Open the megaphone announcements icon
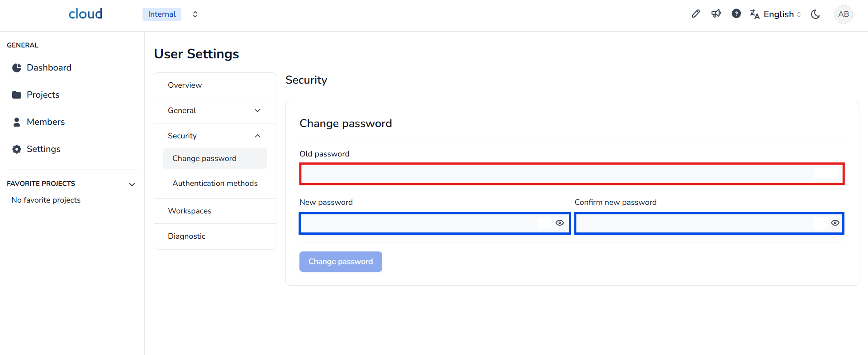Viewport: 868px width, 355px height. point(716,14)
